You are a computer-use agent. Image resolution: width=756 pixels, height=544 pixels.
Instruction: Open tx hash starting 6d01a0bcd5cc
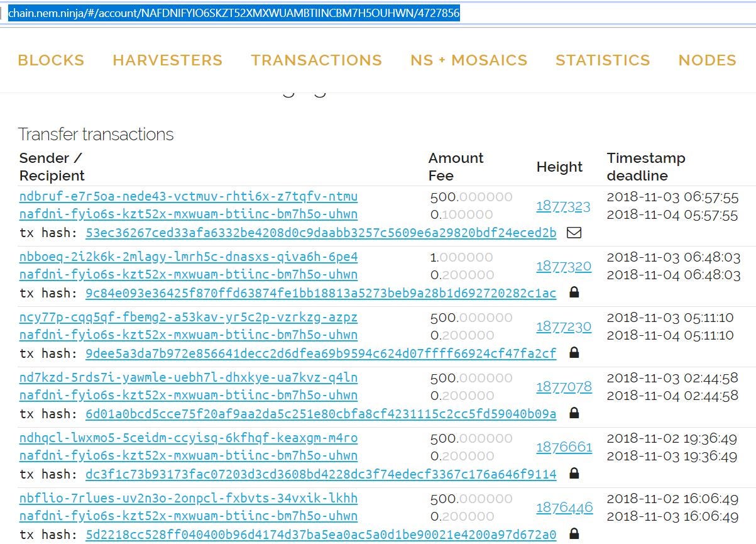click(321, 414)
